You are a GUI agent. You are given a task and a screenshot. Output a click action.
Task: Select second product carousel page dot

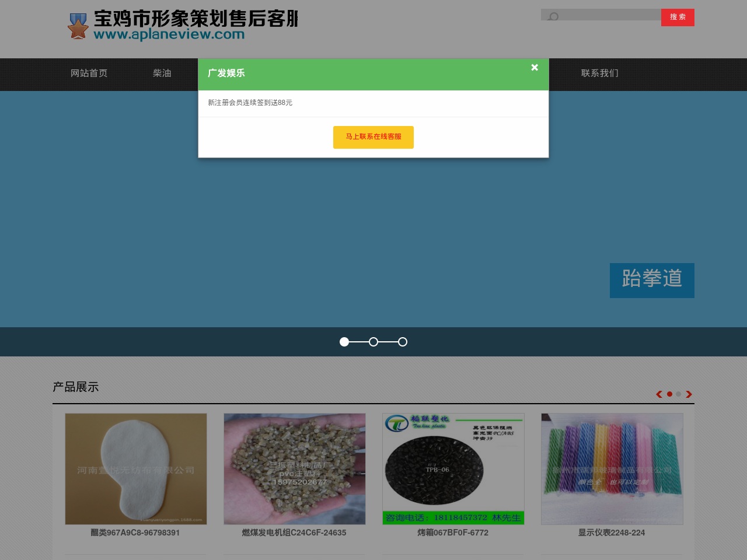point(678,394)
